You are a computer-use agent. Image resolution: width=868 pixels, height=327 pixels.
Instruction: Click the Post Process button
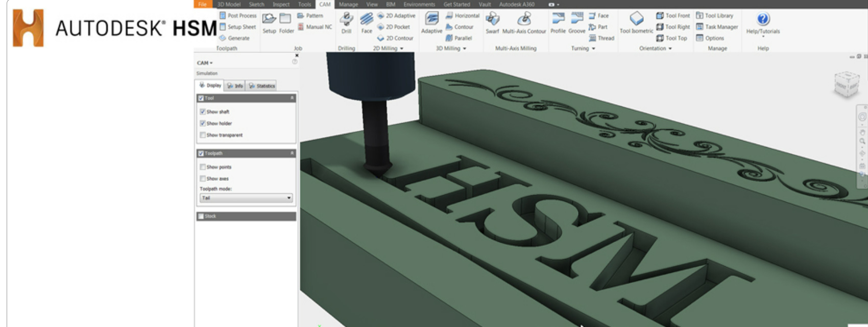point(238,16)
